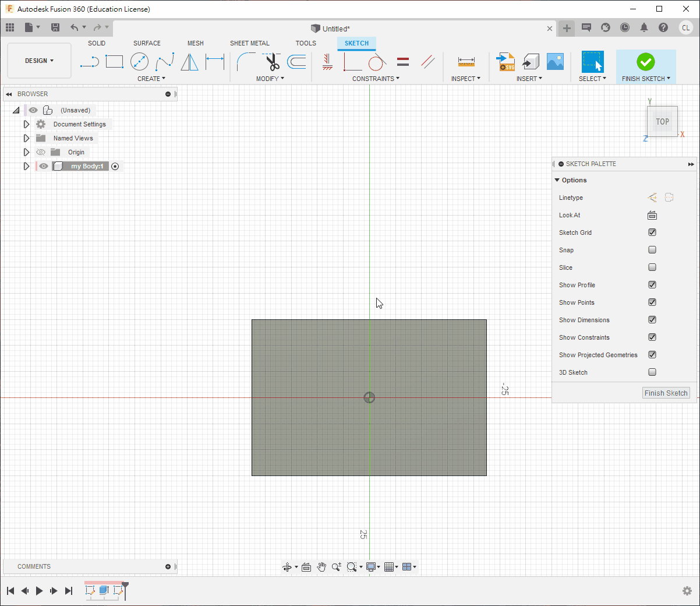Select the Fit Point Spline tool

[x=165, y=62]
